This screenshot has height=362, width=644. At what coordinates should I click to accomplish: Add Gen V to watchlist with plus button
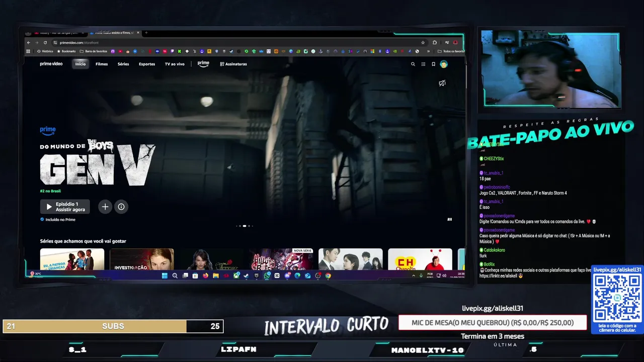point(105,207)
